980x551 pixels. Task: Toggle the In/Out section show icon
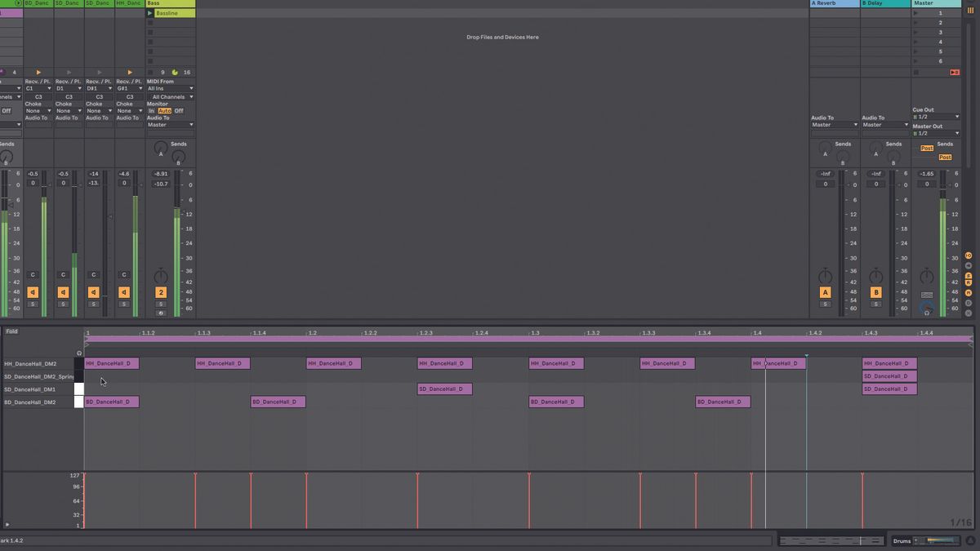pos(969,256)
